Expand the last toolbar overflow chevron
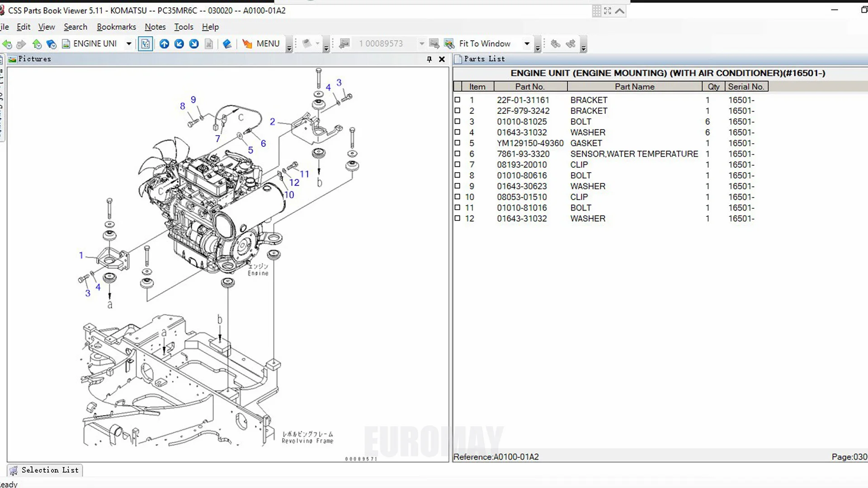This screenshot has height=488, width=868. coord(584,45)
